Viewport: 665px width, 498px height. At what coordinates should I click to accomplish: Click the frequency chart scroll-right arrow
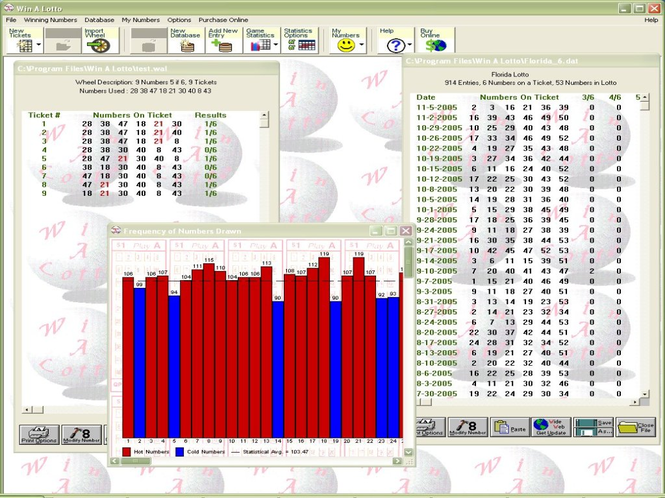click(397, 461)
